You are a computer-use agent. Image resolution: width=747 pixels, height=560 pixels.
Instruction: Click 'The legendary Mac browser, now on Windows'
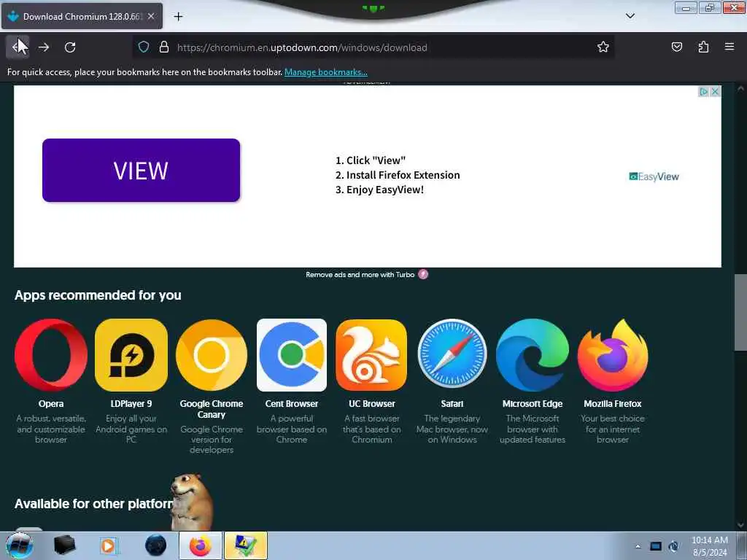(x=452, y=429)
